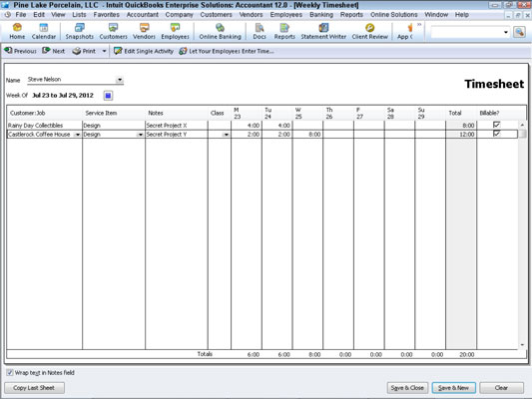This screenshot has width=532, height=399.
Task: Open the Banking menu
Action: click(x=321, y=15)
